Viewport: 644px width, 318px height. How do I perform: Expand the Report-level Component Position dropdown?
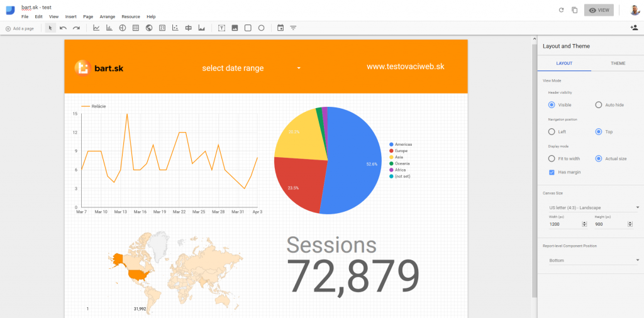(593, 260)
